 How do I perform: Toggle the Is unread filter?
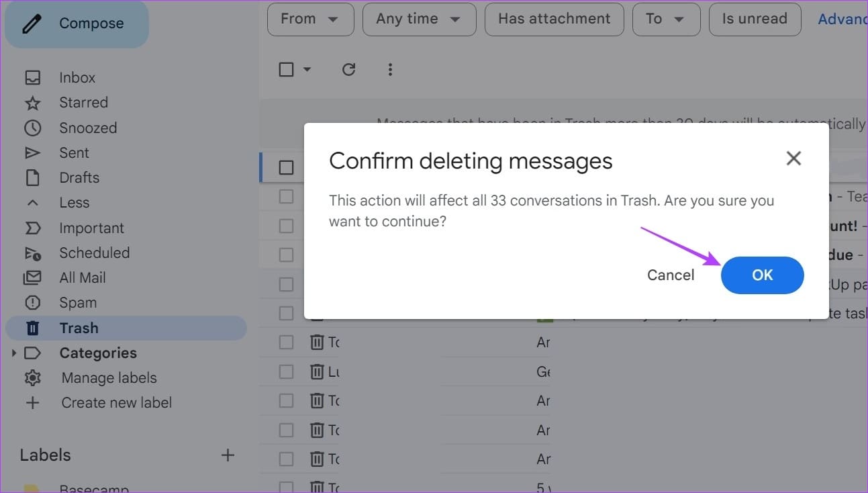pos(755,19)
